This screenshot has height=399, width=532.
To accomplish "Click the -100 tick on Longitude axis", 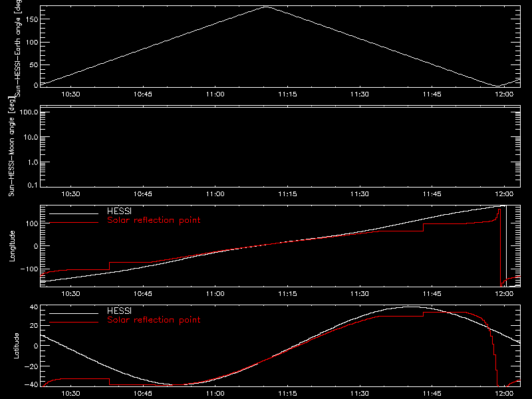I will point(29,269).
